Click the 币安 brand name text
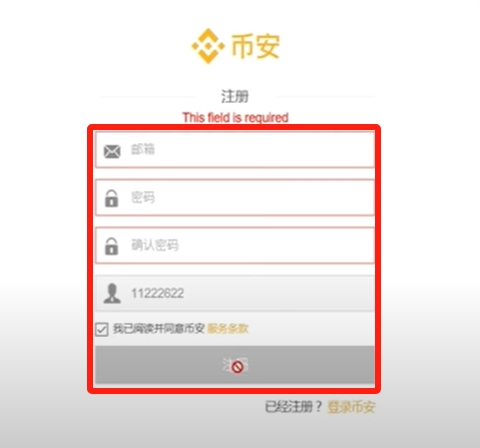The height and width of the screenshot is (448, 480). click(x=255, y=46)
